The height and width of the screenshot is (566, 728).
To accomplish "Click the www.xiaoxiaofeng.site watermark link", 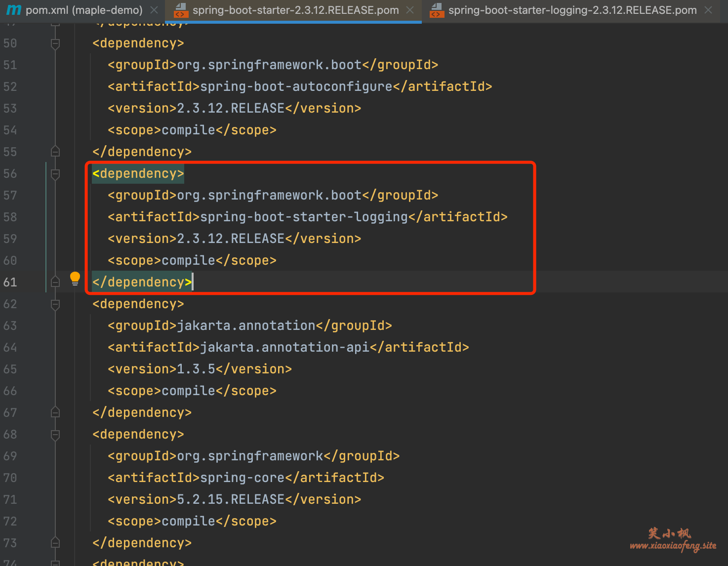I will [673, 545].
